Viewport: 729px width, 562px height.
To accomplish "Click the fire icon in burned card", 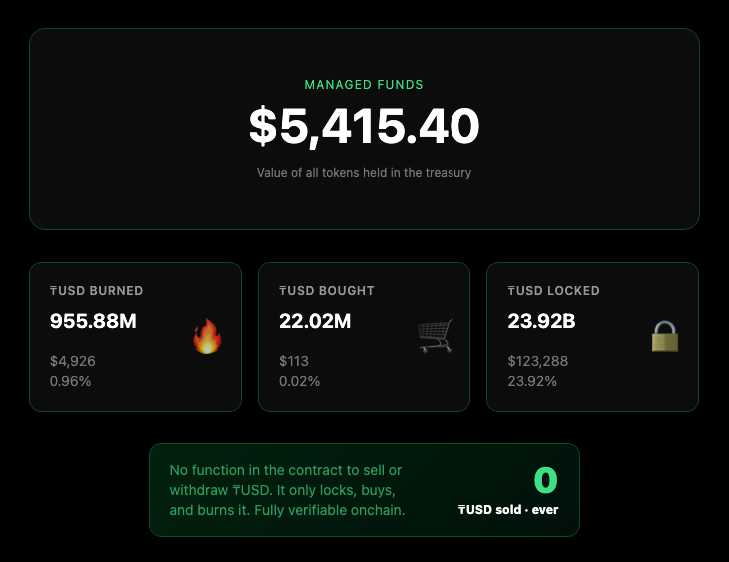I will pos(207,337).
